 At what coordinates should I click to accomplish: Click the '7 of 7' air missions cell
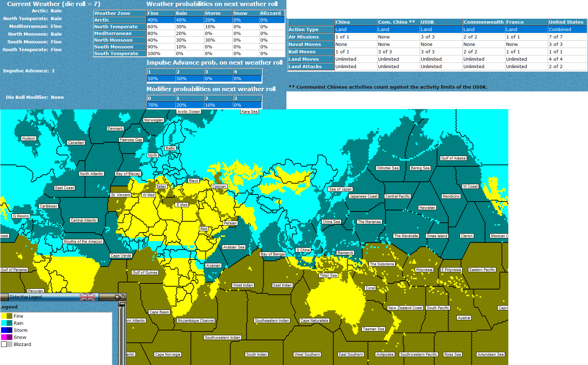click(568, 37)
